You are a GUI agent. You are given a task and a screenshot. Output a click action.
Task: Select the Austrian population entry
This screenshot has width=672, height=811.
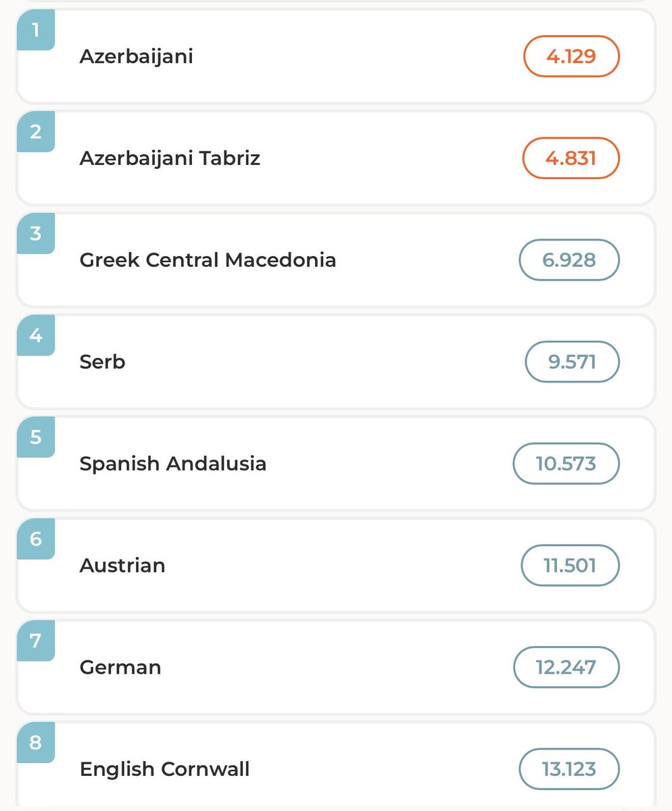tap(336, 565)
